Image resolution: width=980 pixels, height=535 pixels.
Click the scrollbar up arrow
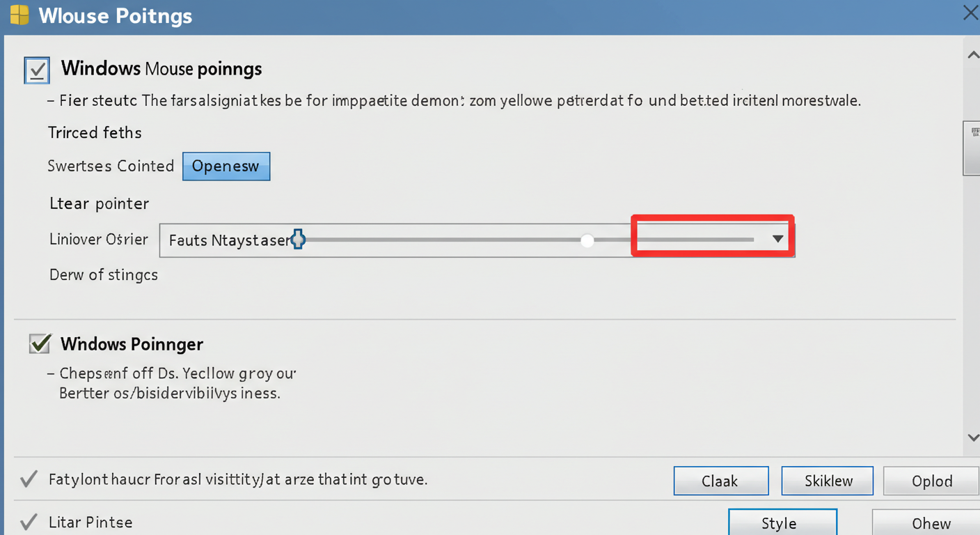tap(974, 54)
